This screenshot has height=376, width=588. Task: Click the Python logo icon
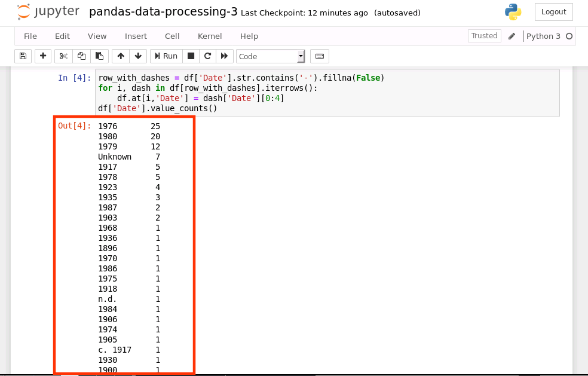513,11
